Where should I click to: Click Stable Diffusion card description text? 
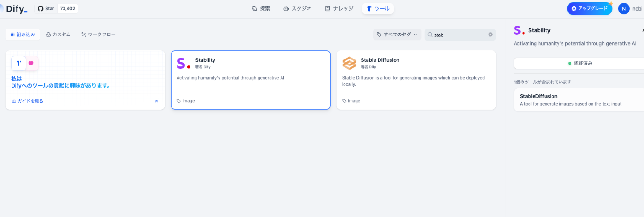[x=414, y=81]
